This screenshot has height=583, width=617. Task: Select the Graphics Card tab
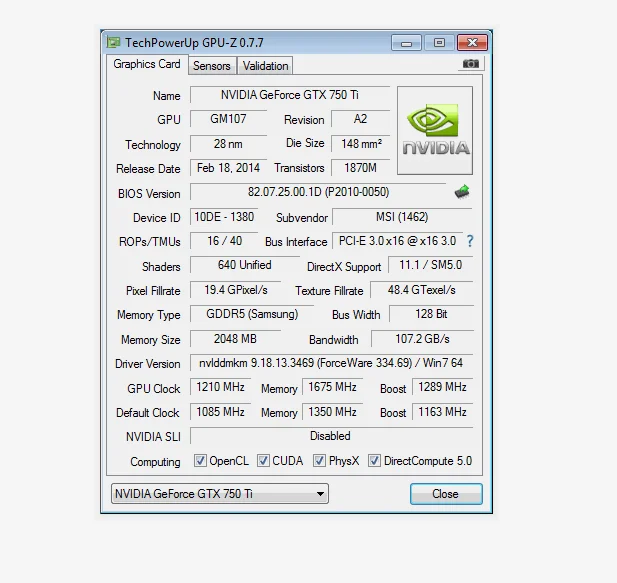(147, 64)
